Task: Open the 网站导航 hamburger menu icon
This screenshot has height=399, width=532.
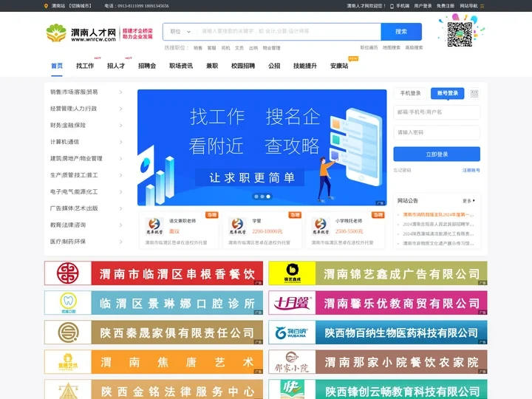Action: pos(482,6)
